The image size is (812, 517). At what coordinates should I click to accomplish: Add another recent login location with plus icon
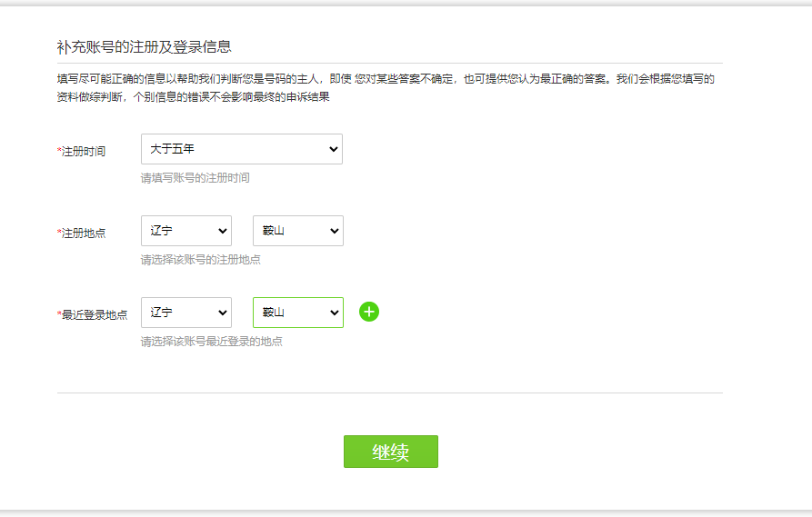[369, 313]
